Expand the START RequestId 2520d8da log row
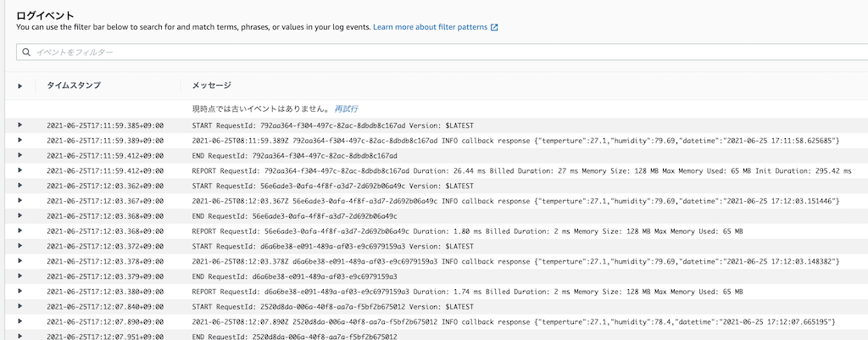This screenshot has width=868, height=340. pyautogui.click(x=20, y=306)
